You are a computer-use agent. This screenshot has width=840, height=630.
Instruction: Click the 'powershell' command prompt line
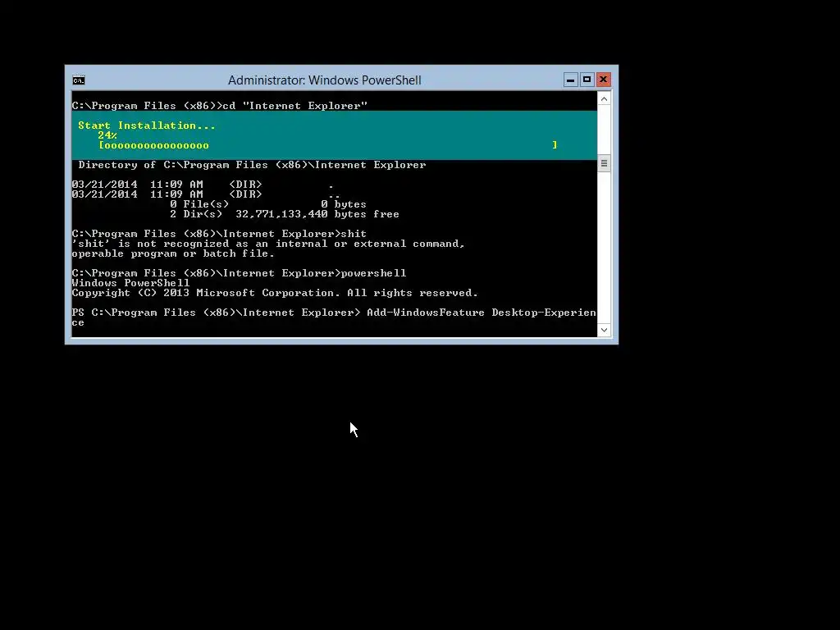click(x=239, y=273)
